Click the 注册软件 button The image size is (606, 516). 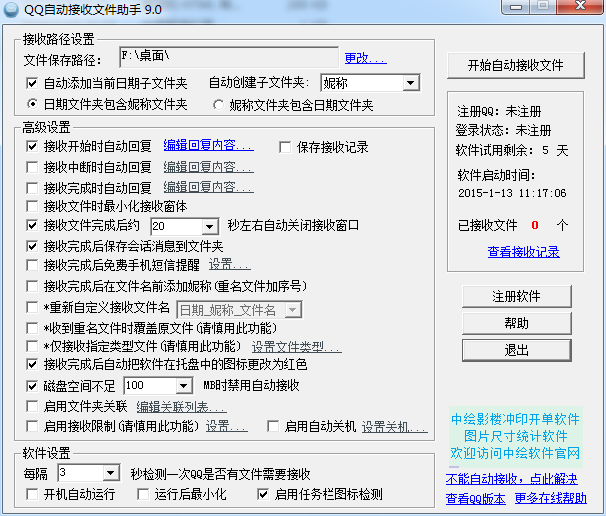pyautogui.click(x=516, y=296)
